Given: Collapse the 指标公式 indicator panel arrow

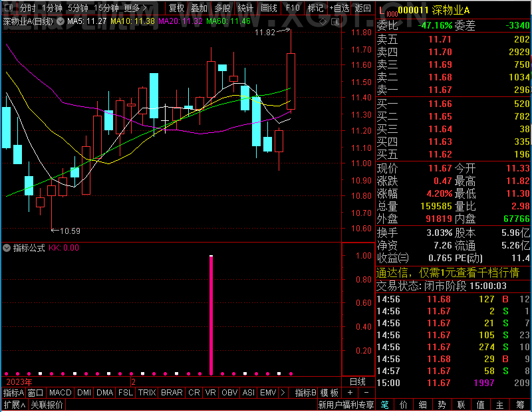Looking at the screenshot, I should coord(7,248).
